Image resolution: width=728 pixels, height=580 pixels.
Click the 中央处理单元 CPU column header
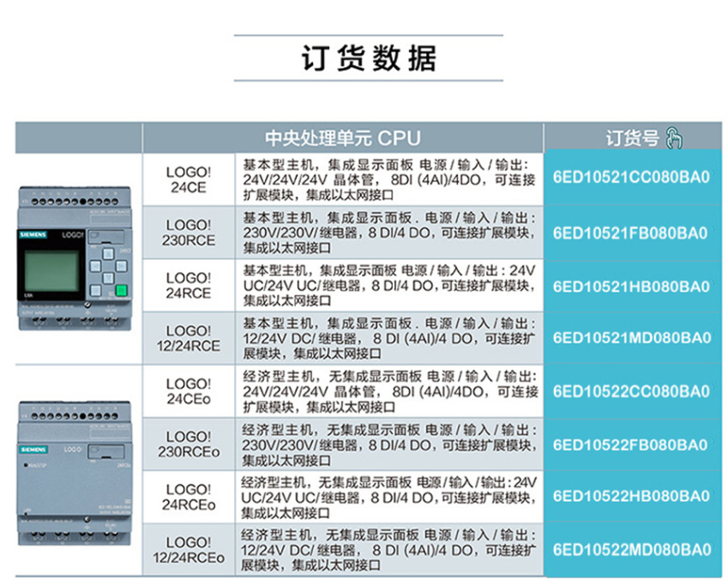click(x=343, y=138)
